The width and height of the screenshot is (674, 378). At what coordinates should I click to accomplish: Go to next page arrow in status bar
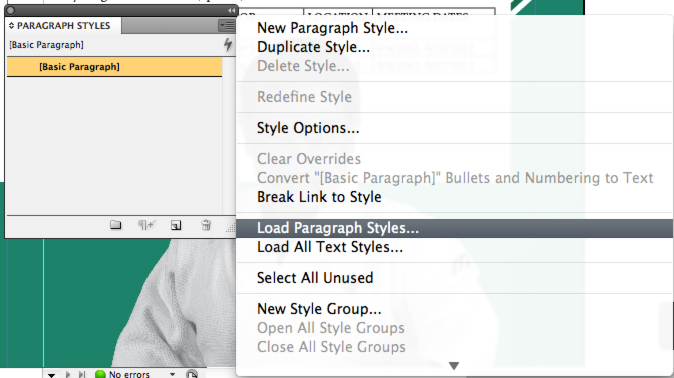pos(67,375)
